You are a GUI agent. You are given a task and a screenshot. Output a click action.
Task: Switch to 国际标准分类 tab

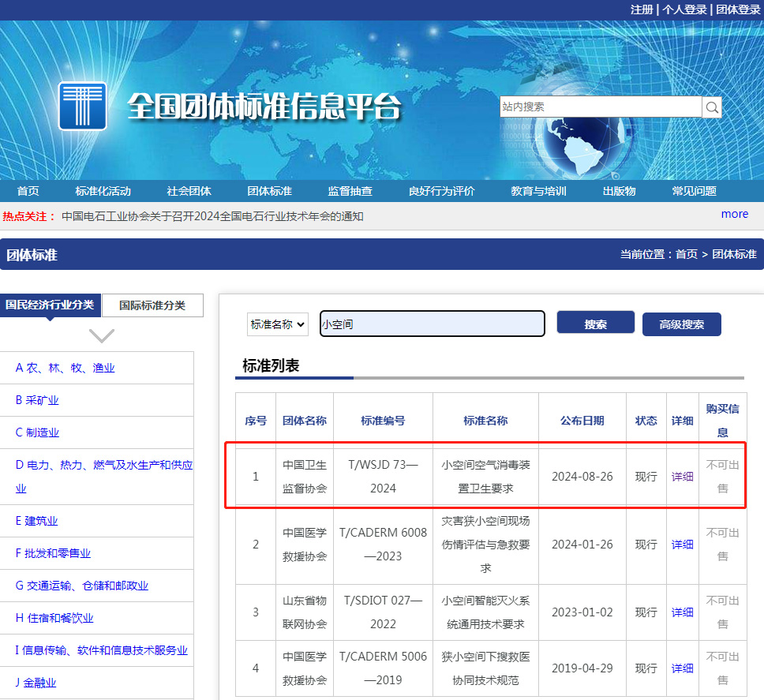coord(152,305)
